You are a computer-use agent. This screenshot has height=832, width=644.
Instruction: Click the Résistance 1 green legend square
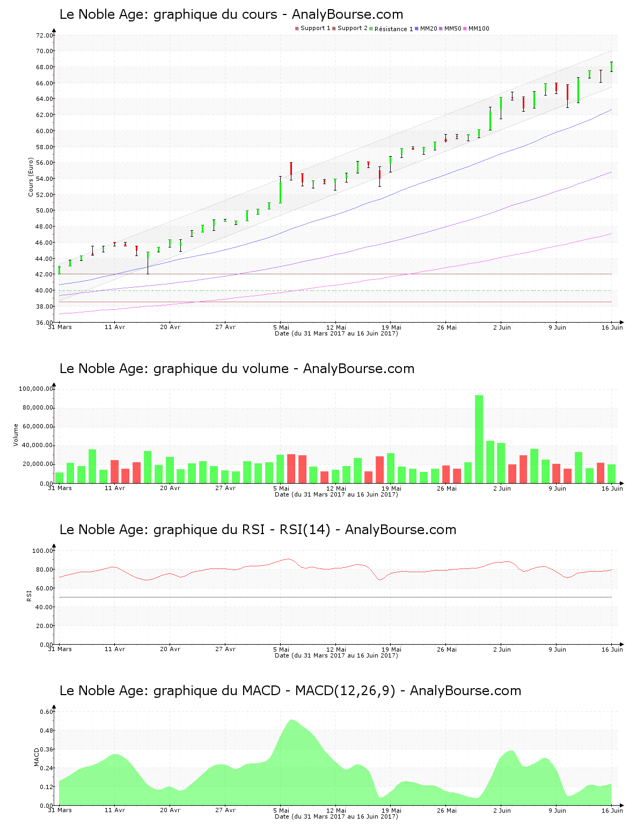(x=371, y=28)
